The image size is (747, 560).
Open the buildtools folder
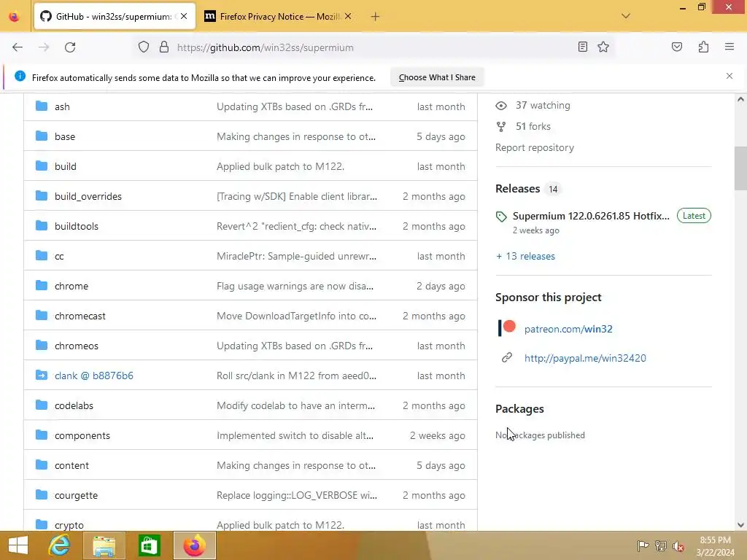76,226
